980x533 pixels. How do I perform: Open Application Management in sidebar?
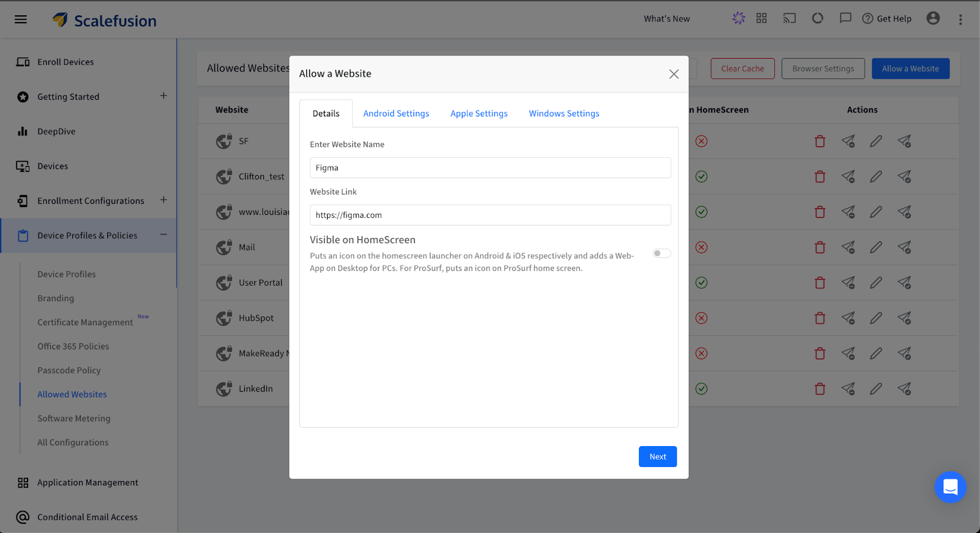point(88,483)
